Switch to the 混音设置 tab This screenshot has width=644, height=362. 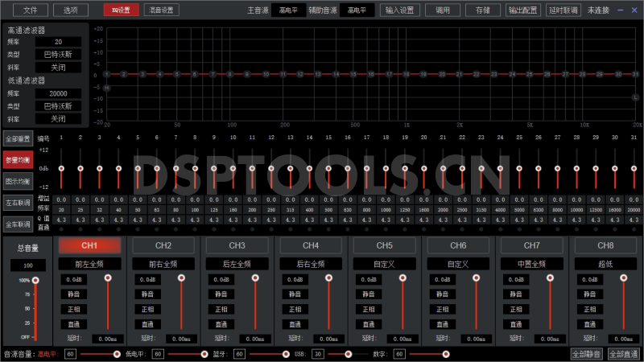pyautogui.click(x=161, y=10)
